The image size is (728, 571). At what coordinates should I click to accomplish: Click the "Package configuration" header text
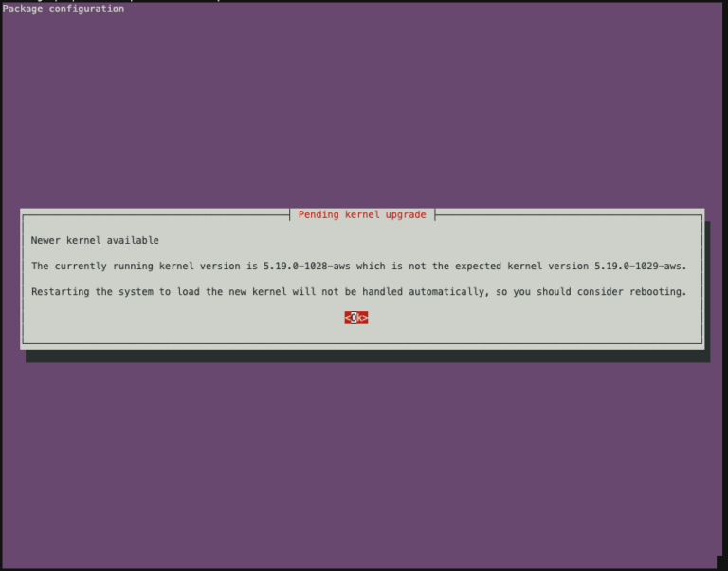(64, 9)
